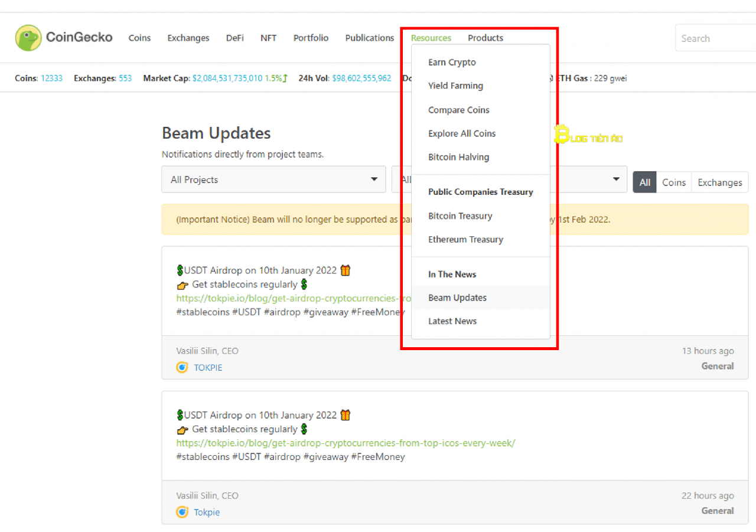Open the Products navigation dropdown
The height and width of the screenshot is (532, 756).
(x=485, y=38)
